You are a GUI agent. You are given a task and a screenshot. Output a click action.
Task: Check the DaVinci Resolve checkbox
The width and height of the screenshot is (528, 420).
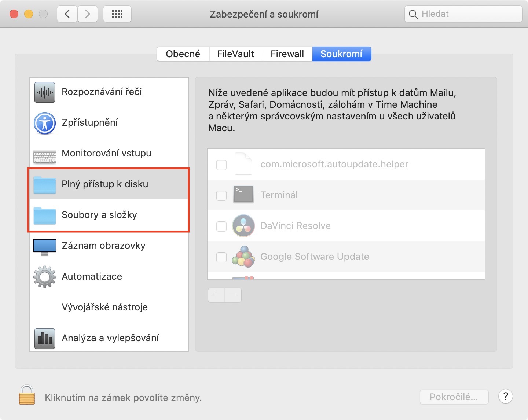pyautogui.click(x=221, y=226)
